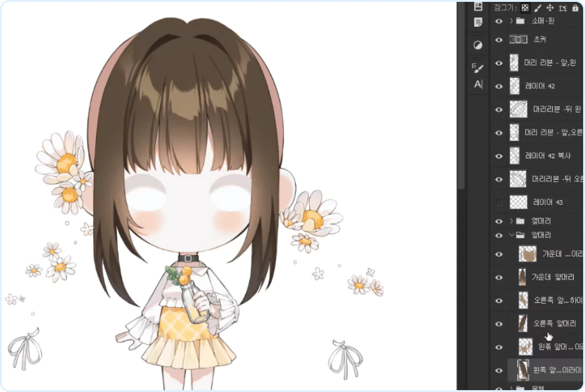Open the notes panel icon in side strip
The width and height of the screenshot is (585, 392).
478,22
